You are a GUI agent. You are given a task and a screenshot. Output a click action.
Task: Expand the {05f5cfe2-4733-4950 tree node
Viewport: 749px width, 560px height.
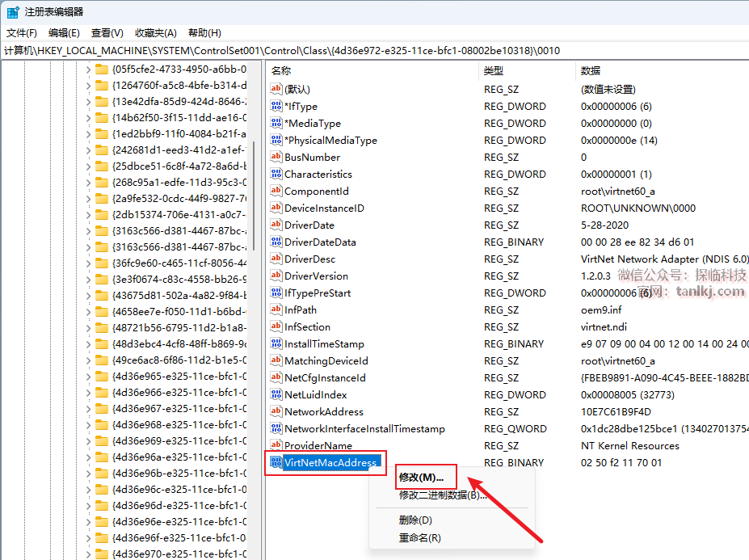88,69
